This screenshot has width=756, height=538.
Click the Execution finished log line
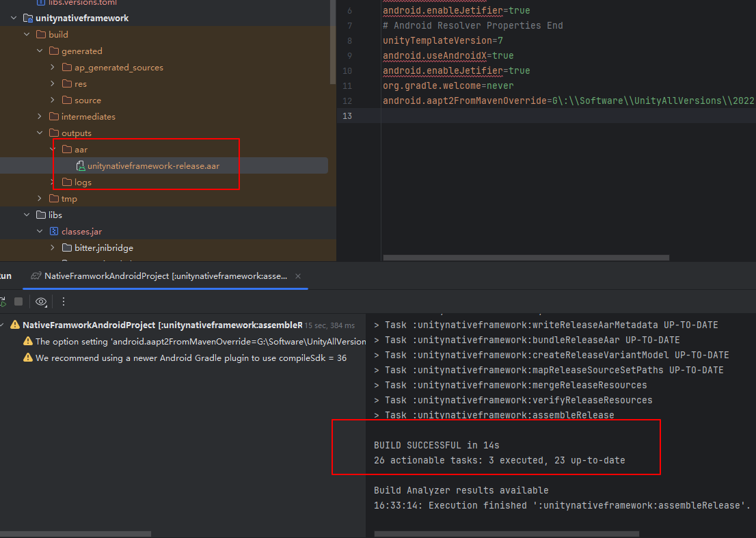coord(562,506)
